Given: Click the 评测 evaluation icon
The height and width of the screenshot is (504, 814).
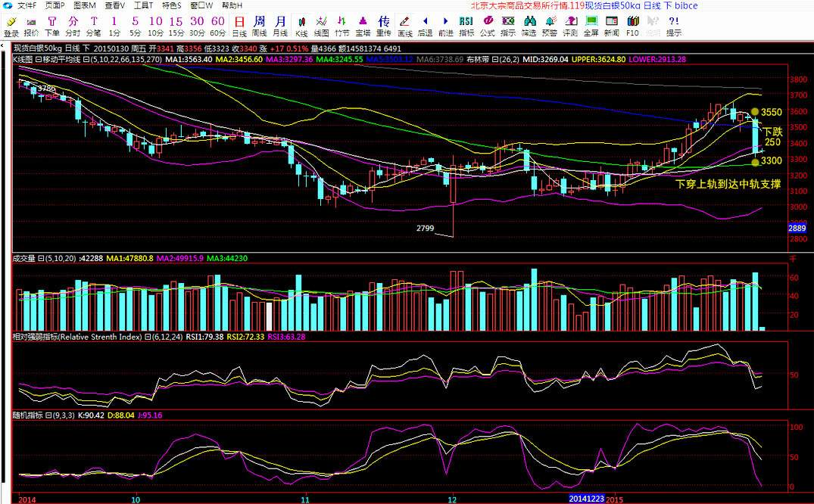Looking at the screenshot, I should [570, 26].
